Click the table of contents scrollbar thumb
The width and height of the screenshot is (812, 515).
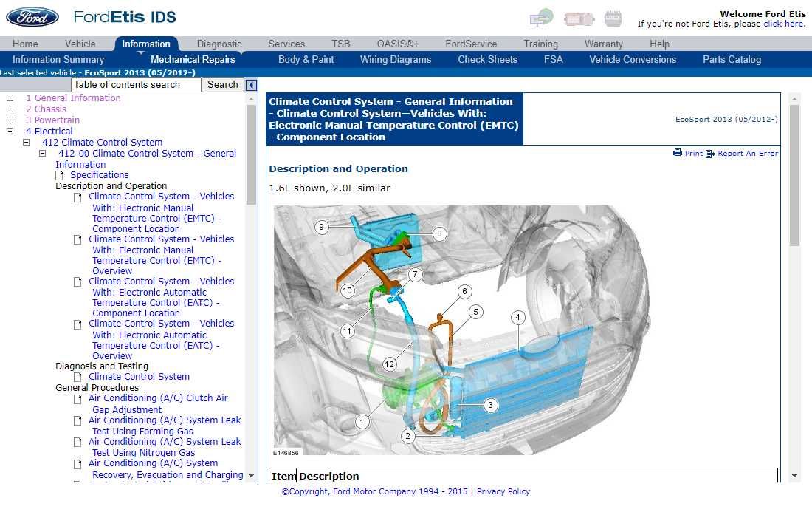(251, 154)
